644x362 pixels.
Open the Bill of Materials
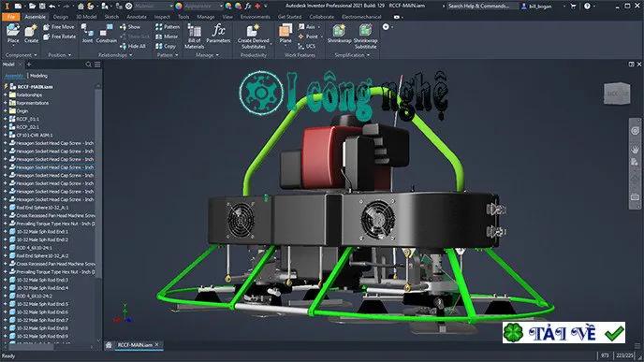pyautogui.click(x=195, y=36)
